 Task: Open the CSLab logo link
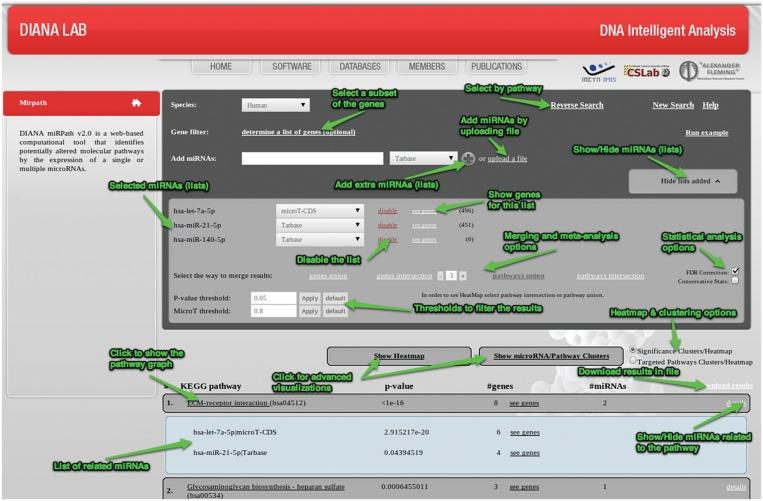647,72
